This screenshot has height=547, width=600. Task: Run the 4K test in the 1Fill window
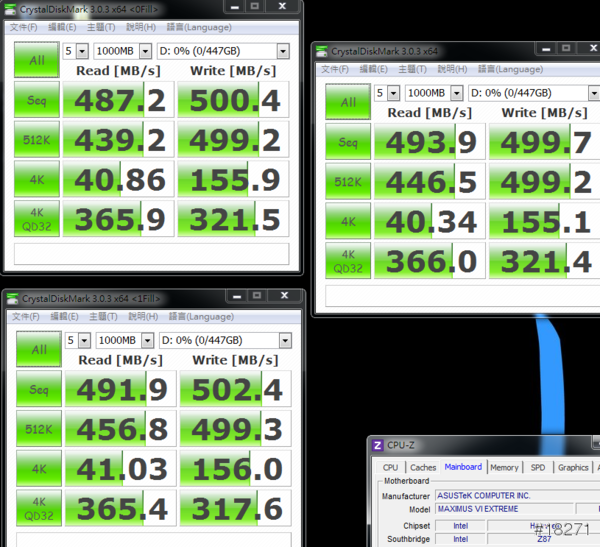39,469
